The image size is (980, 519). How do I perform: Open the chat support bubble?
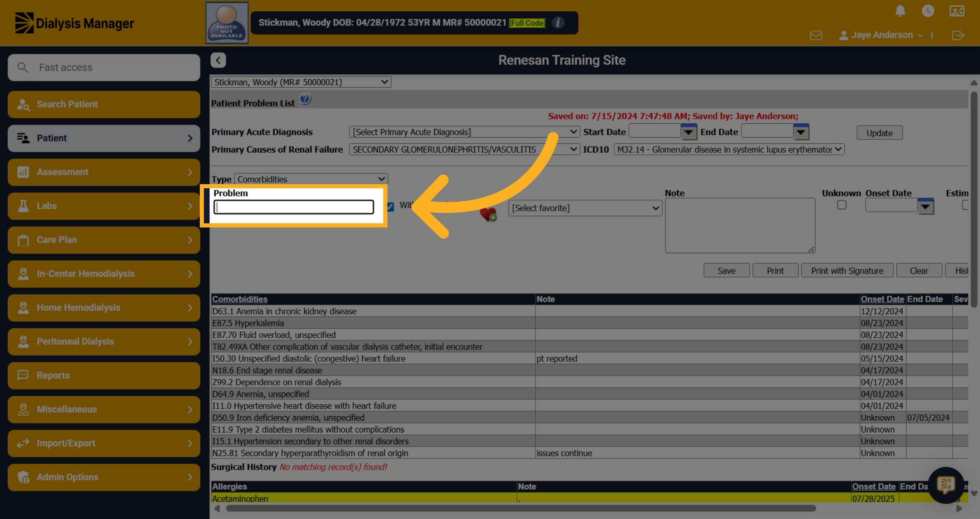click(x=946, y=485)
